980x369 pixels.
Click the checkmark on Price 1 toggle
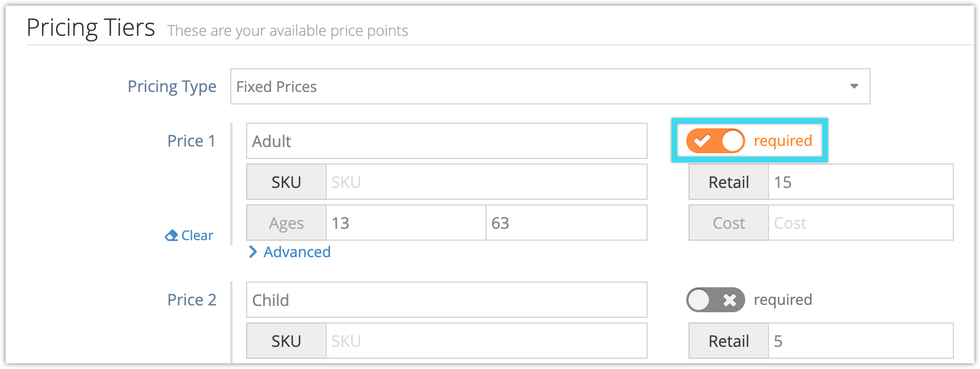click(702, 141)
